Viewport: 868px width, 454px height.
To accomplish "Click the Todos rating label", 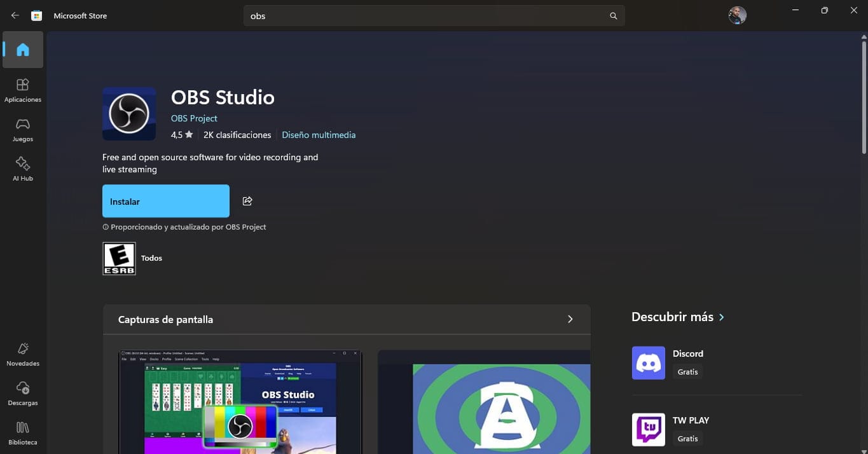I will [x=151, y=258].
